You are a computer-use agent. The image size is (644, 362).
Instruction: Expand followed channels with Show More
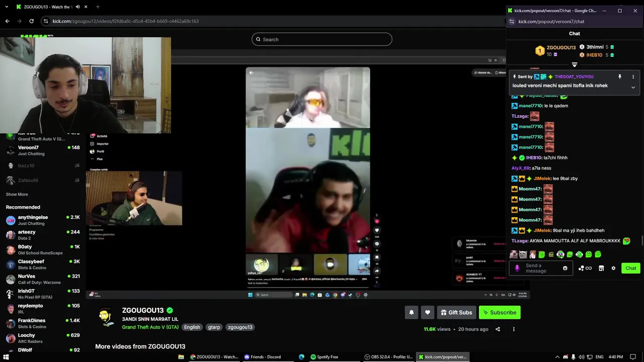pyautogui.click(x=17, y=194)
